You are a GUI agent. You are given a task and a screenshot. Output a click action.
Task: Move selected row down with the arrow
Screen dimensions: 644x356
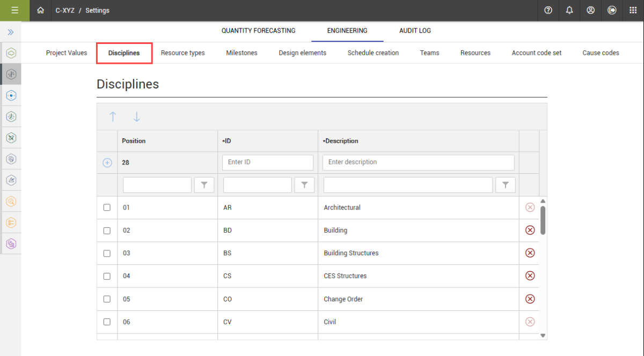tap(136, 116)
